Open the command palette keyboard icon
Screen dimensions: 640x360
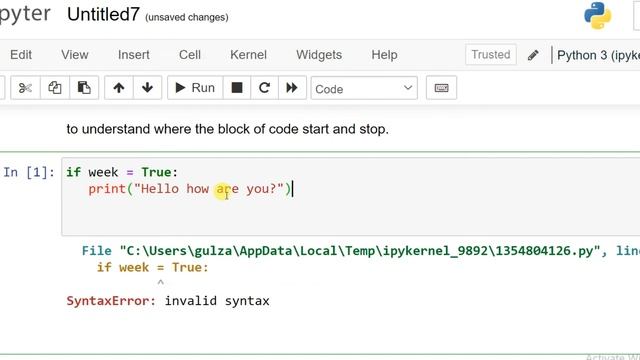[x=441, y=88]
